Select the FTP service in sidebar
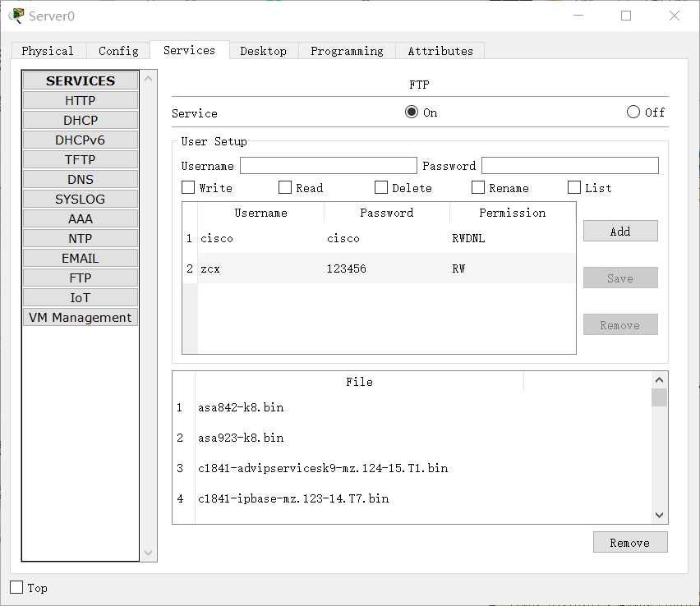The image size is (700, 606). click(81, 278)
